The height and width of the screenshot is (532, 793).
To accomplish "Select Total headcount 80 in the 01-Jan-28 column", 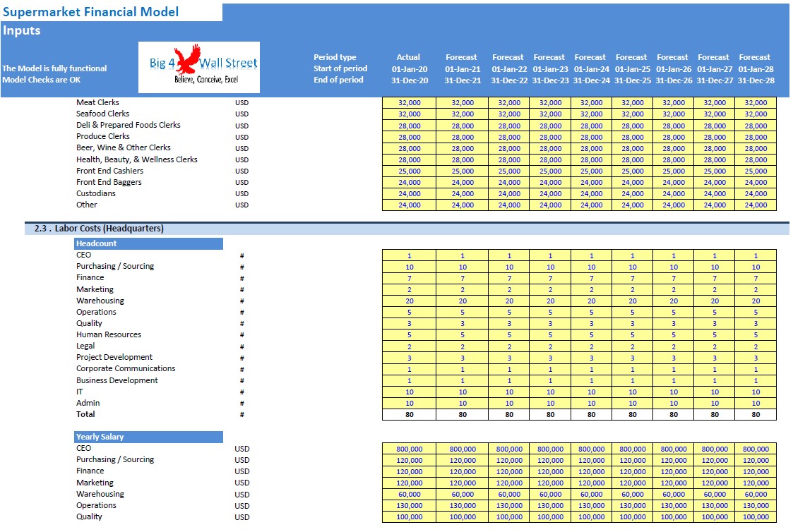I will [756, 415].
